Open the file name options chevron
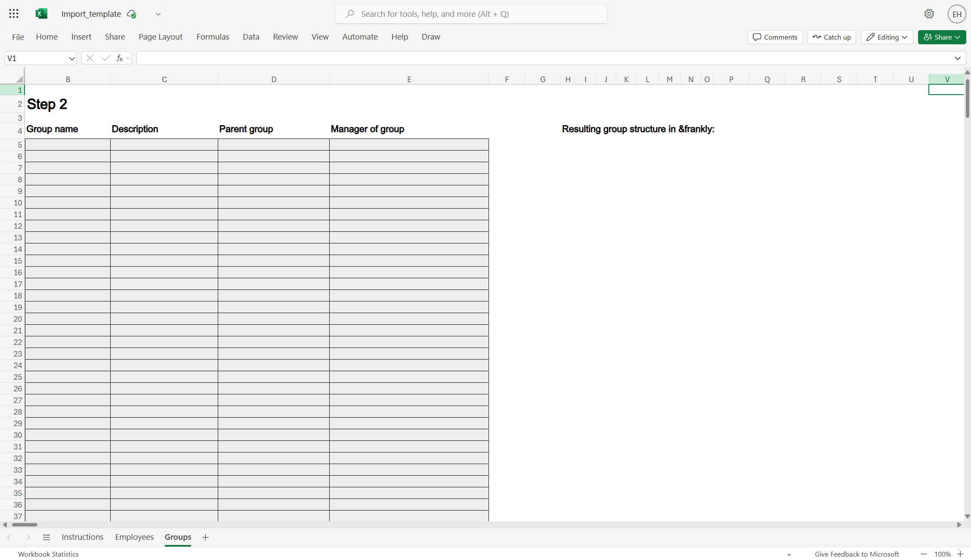 pos(158,14)
